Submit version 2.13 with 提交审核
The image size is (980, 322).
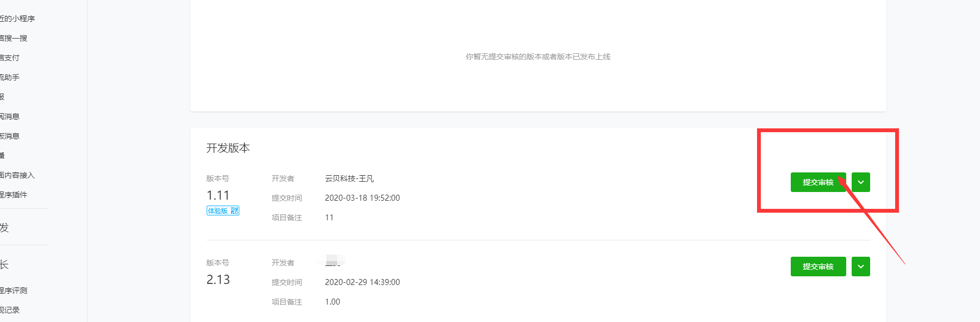[818, 267]
